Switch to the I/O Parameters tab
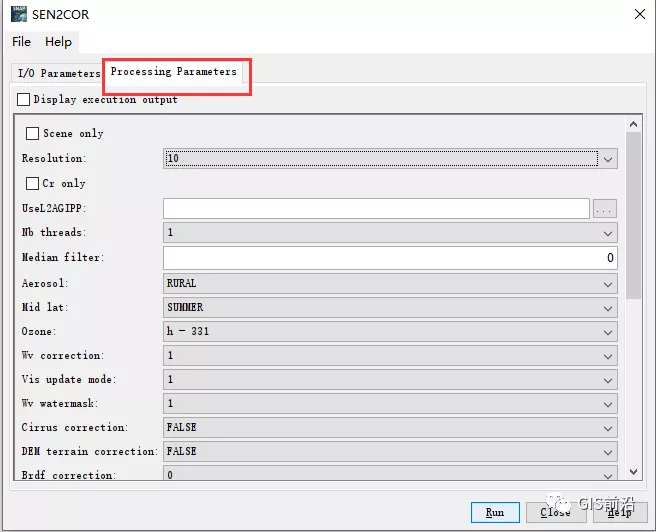 59,73
